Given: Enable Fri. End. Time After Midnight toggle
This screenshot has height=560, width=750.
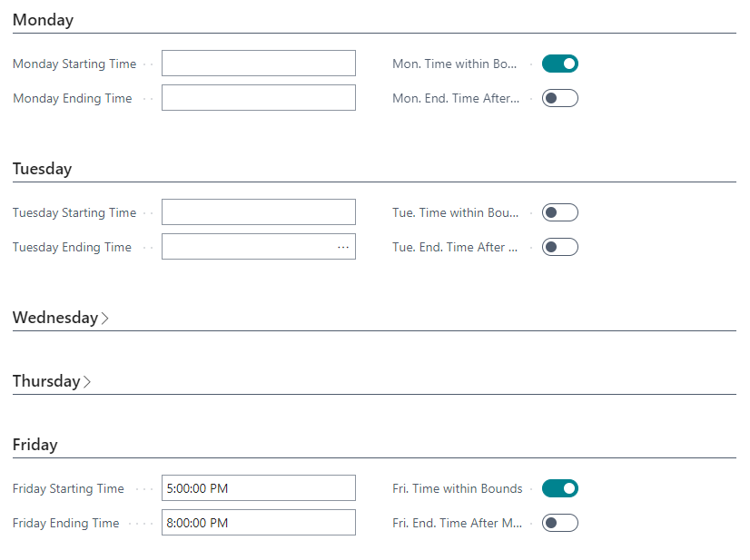Looking at the screenshot, I should pyautogui.click(x=559, y=523).
